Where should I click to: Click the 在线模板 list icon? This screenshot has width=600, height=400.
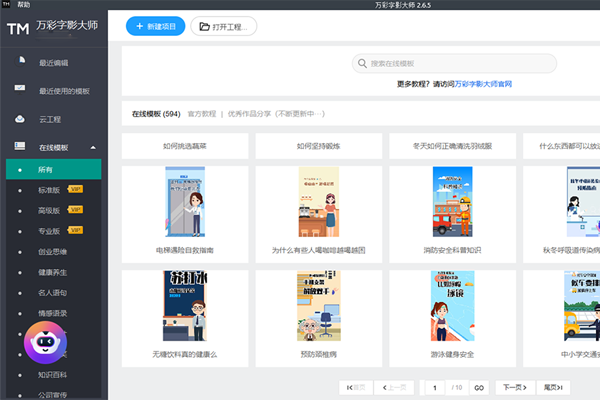pos(20,146)
